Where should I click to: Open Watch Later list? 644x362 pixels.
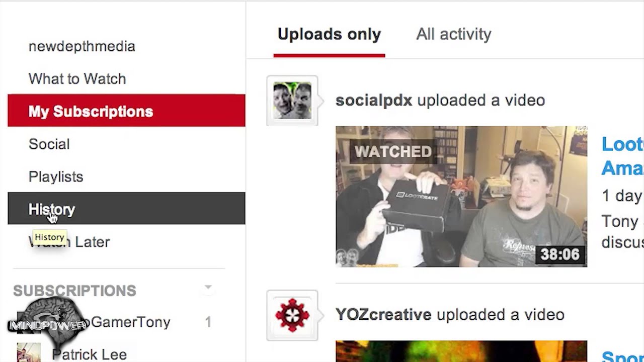(x=69, y=242)
